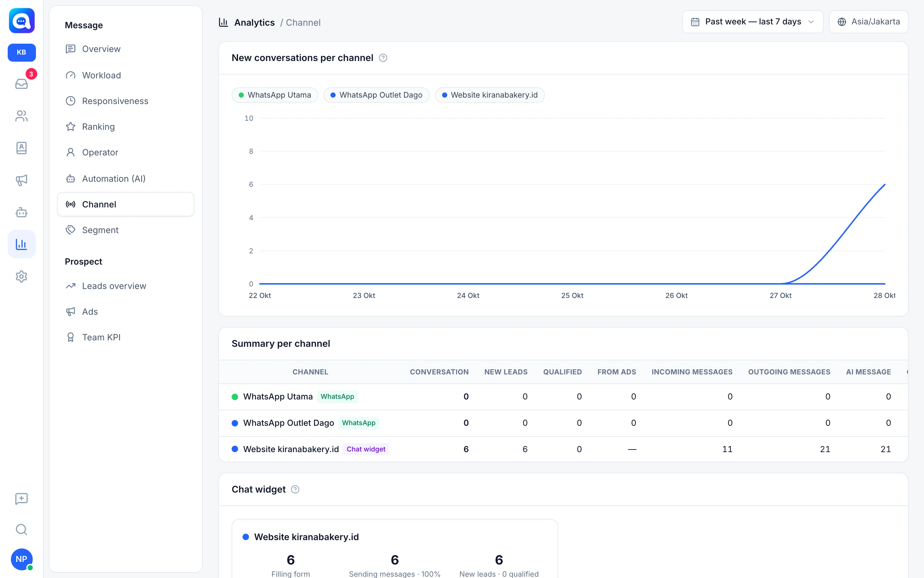The width and height of the screenshot is (924, 578).
Task: Click the KB workspace badge
Action: tap(21, 52)
